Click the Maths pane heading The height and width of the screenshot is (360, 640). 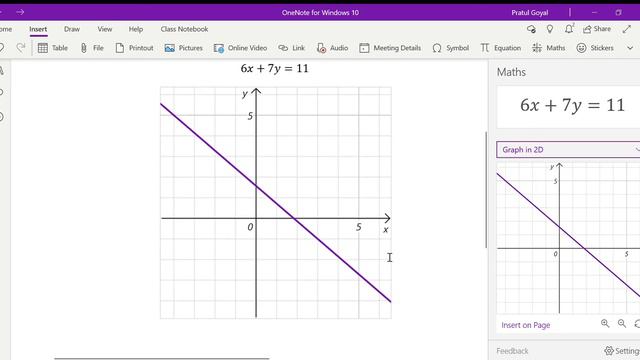click(511, 72)
